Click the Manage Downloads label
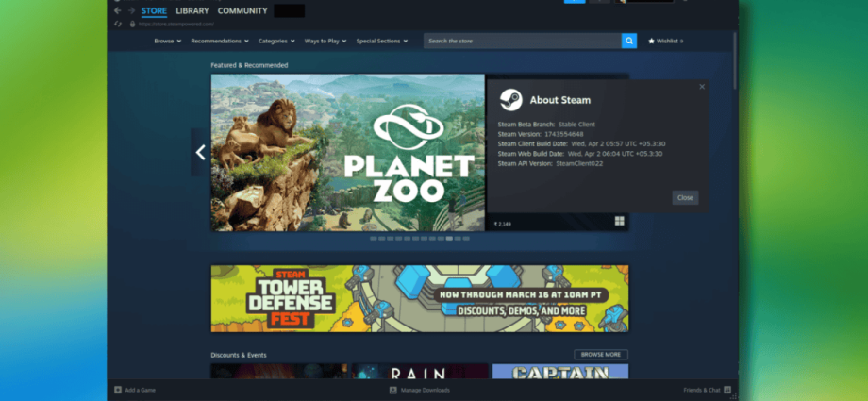Image resolution: width=868 pixels, height=401 pixels. [x=426, y=390]
